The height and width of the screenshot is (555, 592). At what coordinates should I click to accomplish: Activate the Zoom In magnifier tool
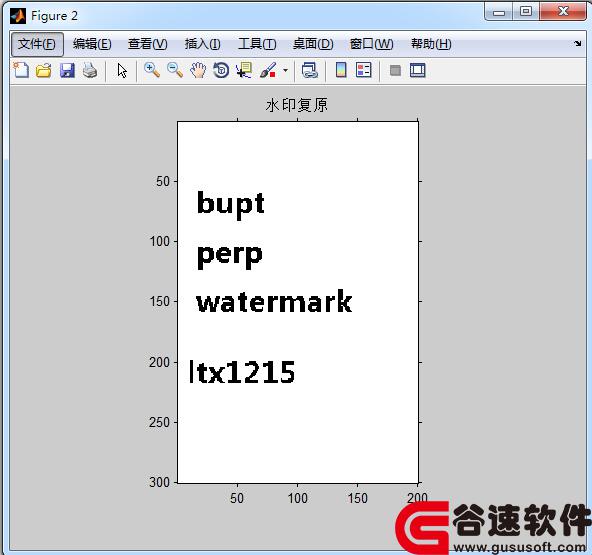coord(152,70)
